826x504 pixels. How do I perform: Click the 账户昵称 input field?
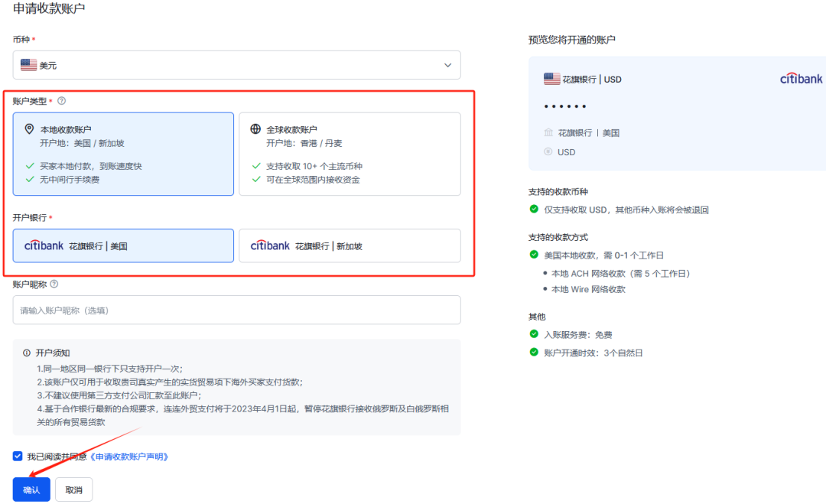(x=236, y=311)
